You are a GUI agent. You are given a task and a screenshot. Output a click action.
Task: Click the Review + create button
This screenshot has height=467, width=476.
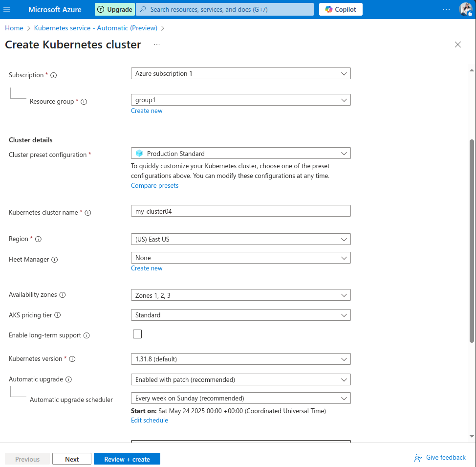click(127, 459)
